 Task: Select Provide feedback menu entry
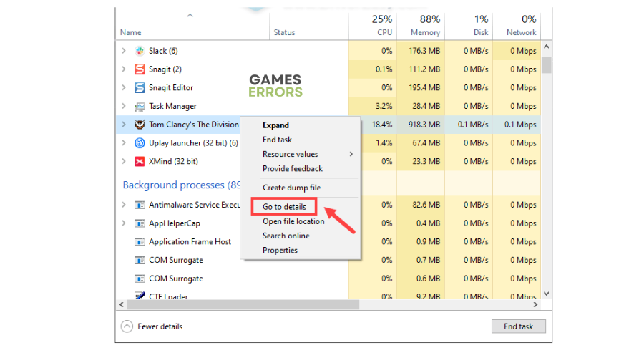point(293,168)
